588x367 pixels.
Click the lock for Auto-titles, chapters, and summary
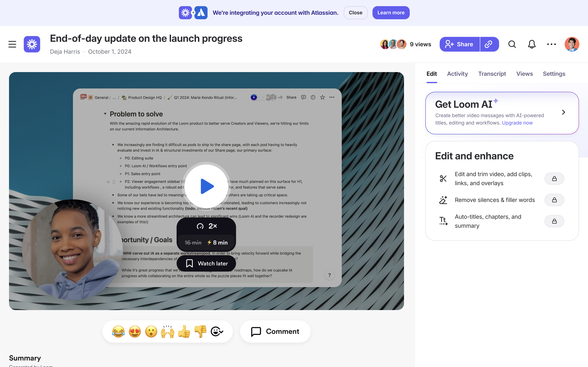pyautogui.click(x=554, y=221)
